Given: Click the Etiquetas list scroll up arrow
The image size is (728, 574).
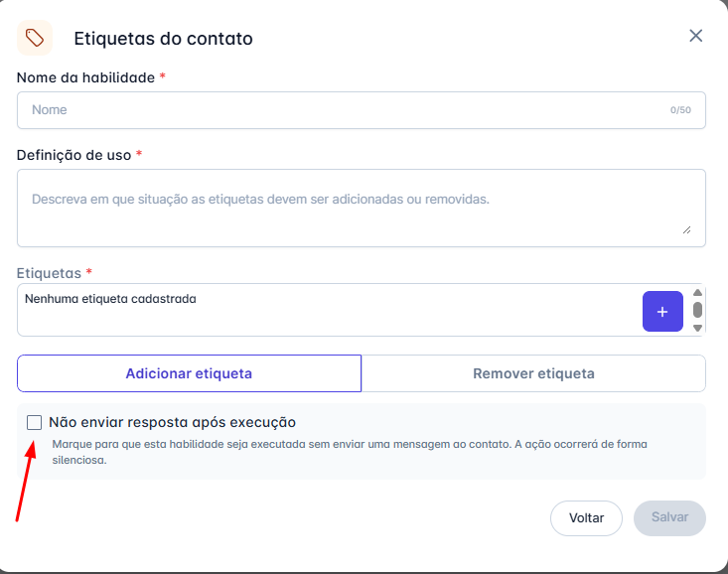Looking at the screenshot, I should [697, 293].
